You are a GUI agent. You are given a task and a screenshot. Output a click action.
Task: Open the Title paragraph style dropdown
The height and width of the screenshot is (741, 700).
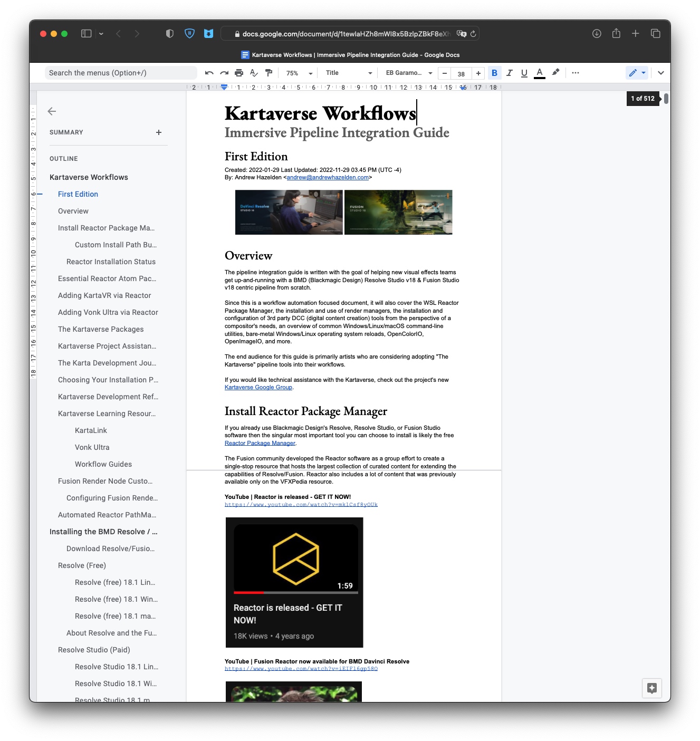(x=349, y=73)
